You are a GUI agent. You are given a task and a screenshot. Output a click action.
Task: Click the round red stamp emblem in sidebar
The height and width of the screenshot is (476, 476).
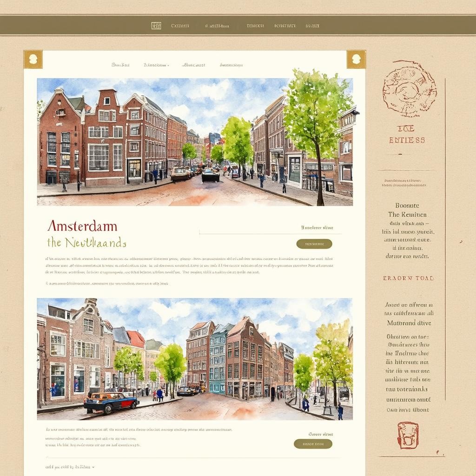[410, 89]
